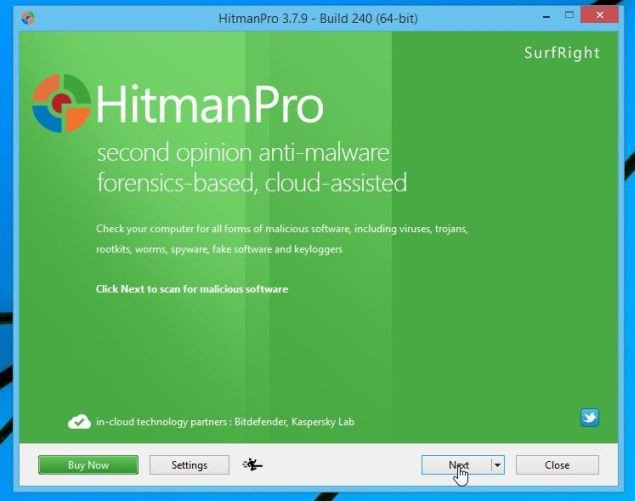Click the SurfRight brand label
Viewport: 635px width, 501px height.
pos(561,53)
